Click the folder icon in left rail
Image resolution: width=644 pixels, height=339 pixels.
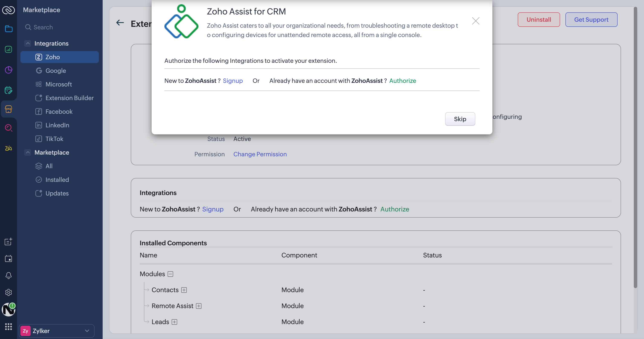pyautogui.click(x=9, y=29)
